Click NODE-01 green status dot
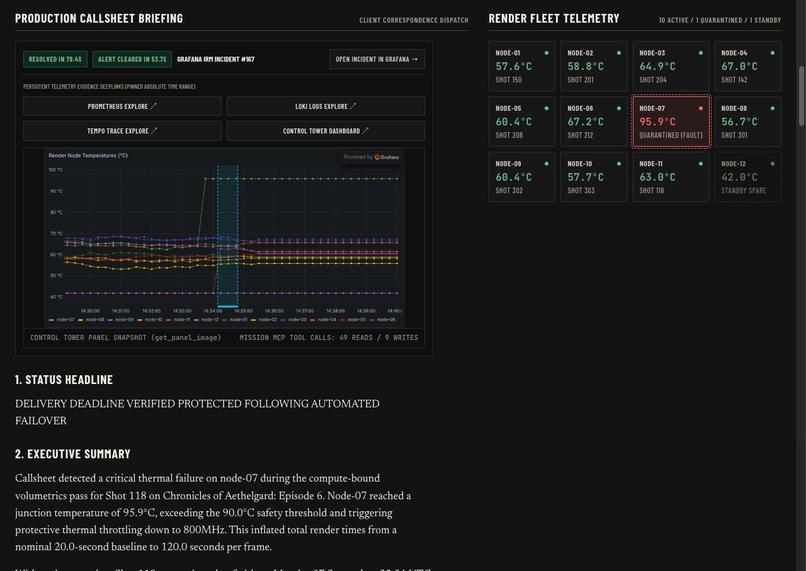Image resolution: width=806 pixels, height=571 pixels. point(546,53)
